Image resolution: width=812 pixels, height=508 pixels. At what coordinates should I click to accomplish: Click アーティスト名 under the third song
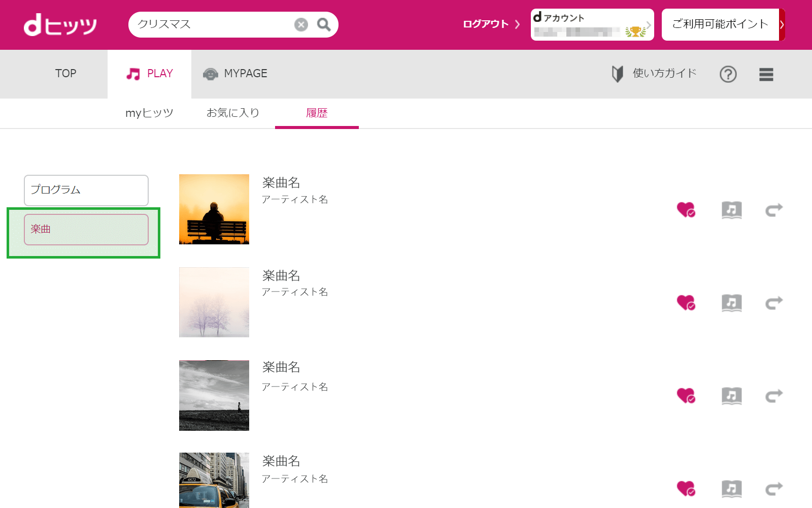pyautogui.click(x=295, y=387)
